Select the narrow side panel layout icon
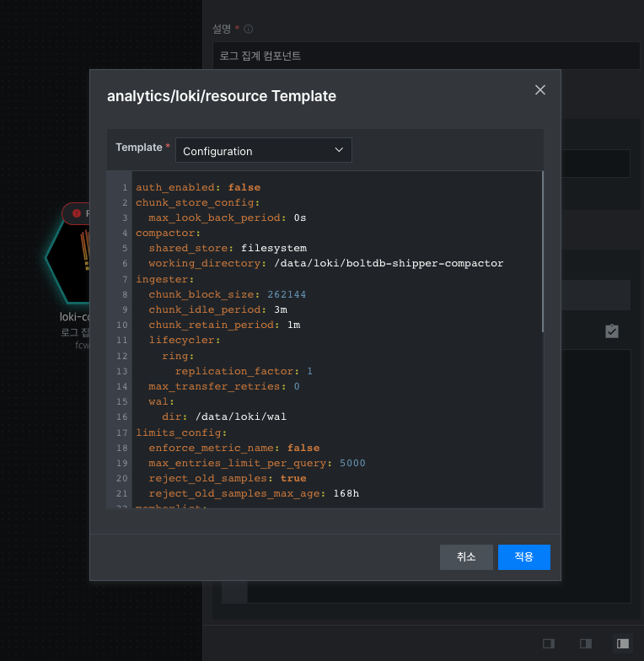The height and width of the screenshot is (661, 644). click(x=548, y=643)
